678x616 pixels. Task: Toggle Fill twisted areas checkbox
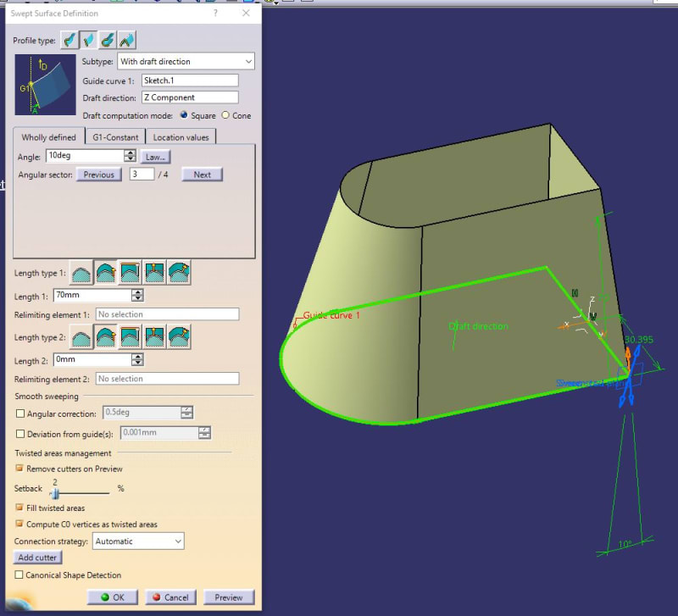coord(19,507)
